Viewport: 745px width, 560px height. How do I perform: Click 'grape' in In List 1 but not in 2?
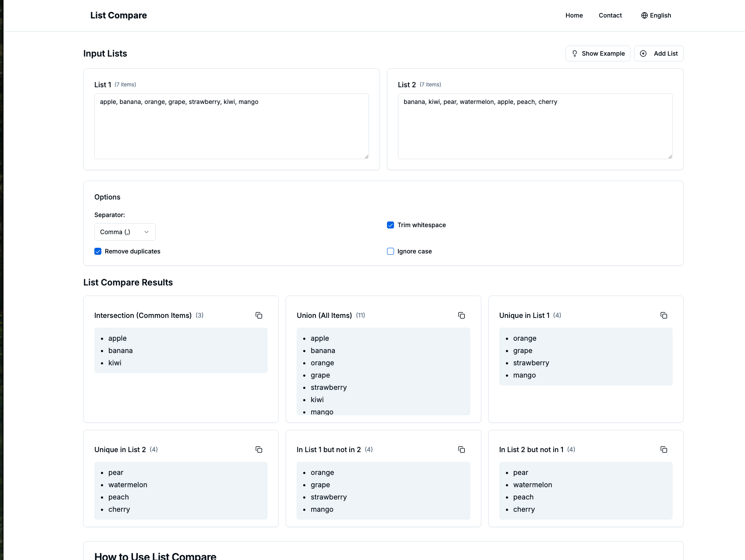click(320, 485)
